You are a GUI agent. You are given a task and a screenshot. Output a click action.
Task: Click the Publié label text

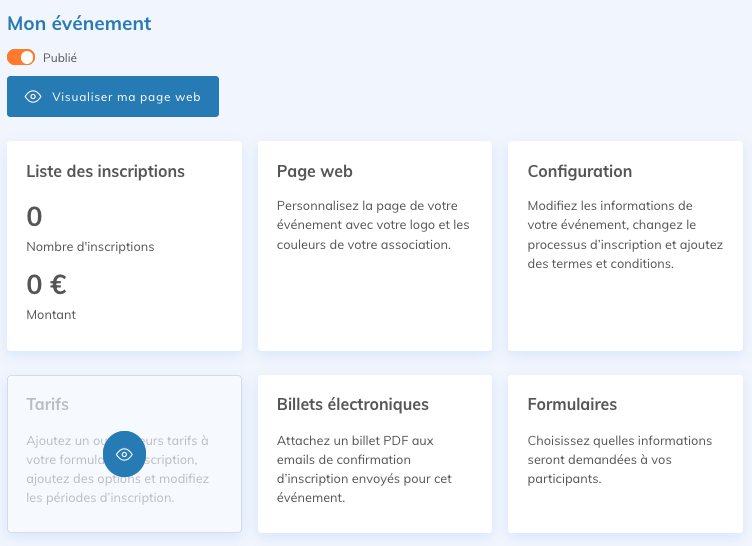(x=60, y=58)
